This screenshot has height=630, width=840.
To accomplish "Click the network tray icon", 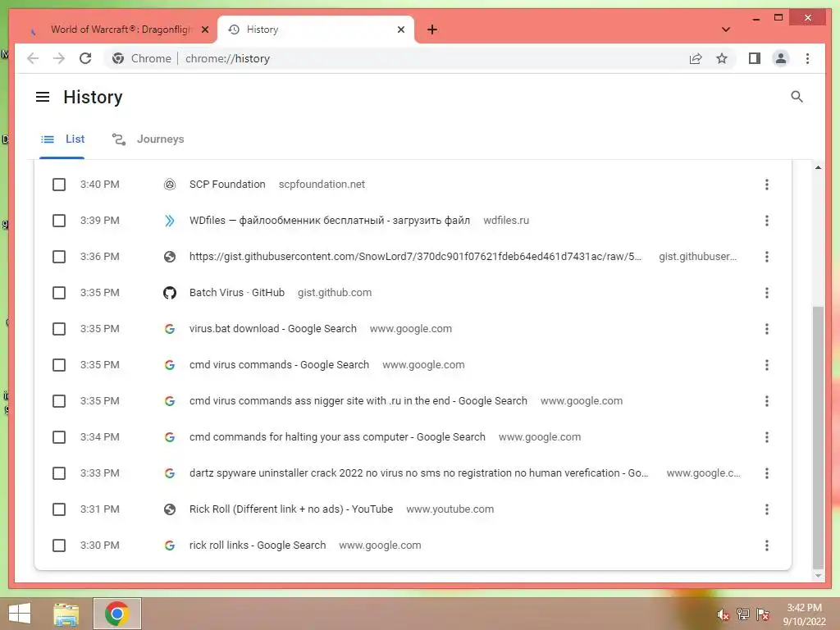I will [743, 614].
